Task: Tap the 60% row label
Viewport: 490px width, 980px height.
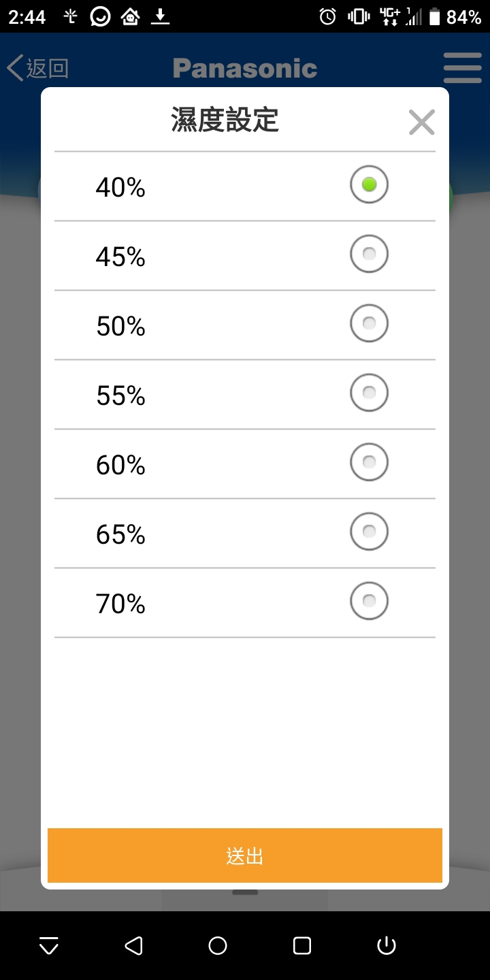Action: 120,465
